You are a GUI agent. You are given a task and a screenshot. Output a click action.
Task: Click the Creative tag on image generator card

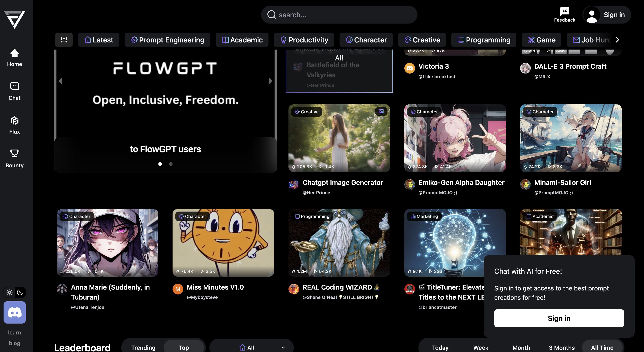tap(306, 112)
